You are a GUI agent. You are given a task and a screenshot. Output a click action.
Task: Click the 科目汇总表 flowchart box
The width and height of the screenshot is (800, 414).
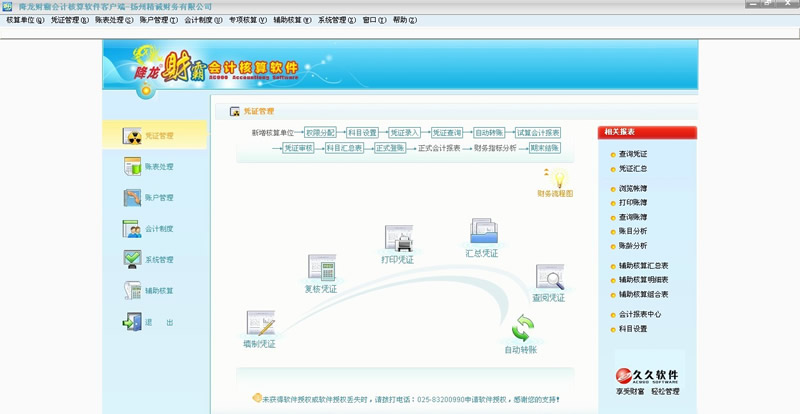point(344,148)
